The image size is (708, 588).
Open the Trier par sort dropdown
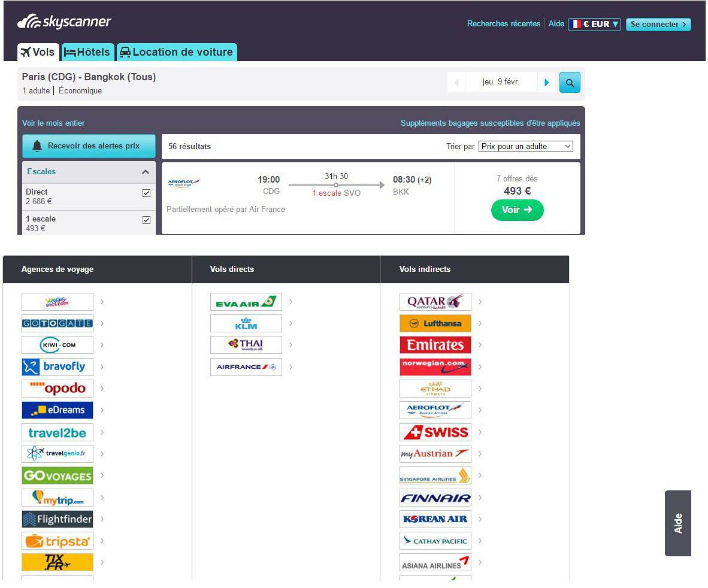point(525,147)
